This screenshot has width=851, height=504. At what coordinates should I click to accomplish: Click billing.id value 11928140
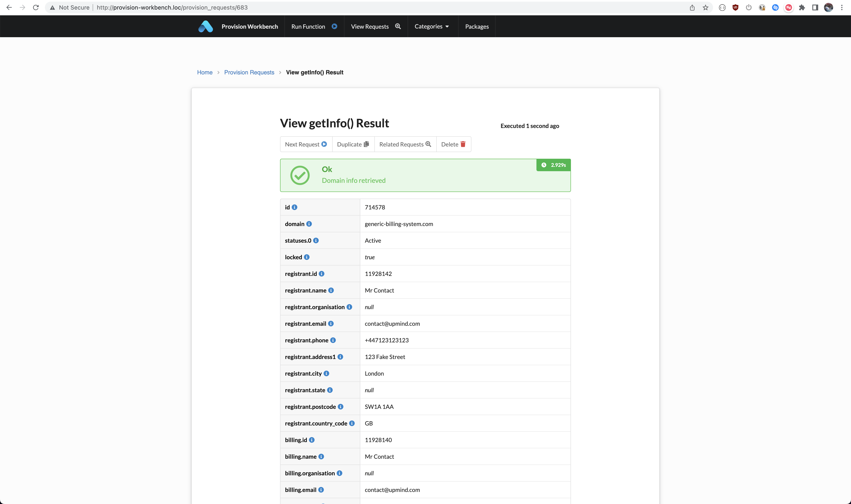[378, 440]
